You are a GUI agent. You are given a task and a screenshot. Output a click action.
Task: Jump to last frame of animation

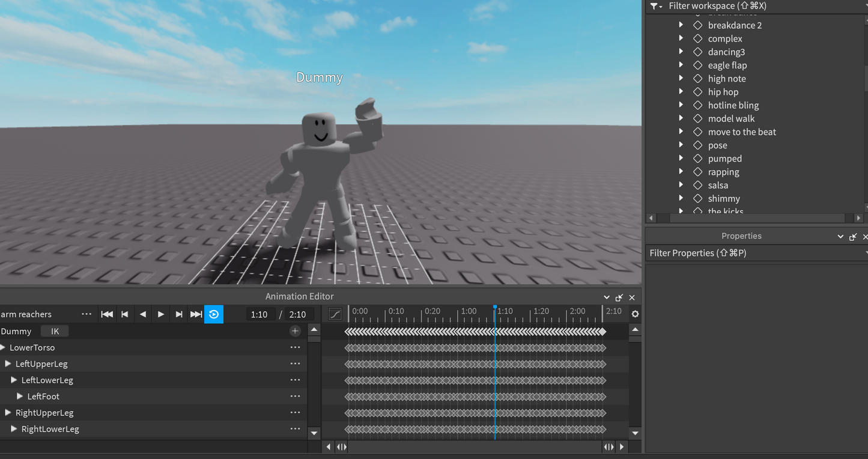pos(196,314)
